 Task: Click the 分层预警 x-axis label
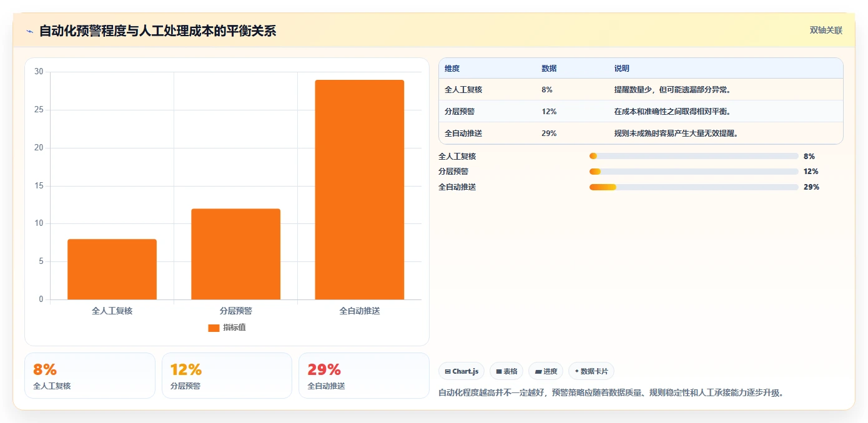point(236,311)
